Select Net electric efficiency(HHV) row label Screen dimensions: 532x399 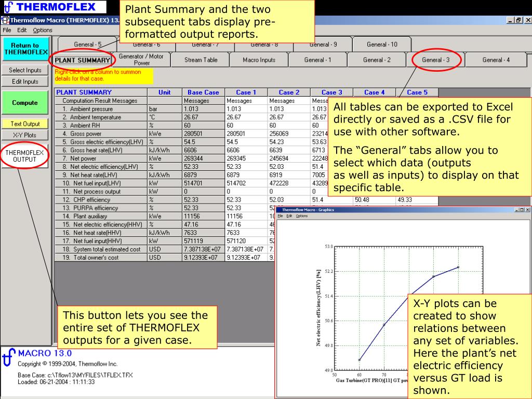pos(101,224)
